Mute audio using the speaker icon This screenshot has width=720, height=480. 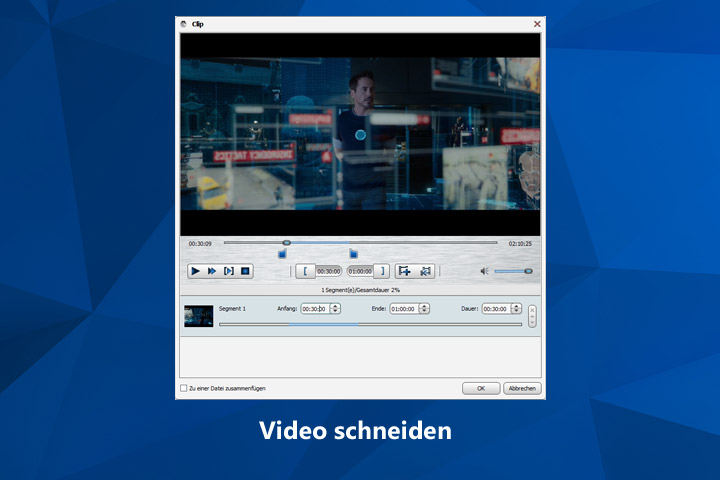(484, 271)
